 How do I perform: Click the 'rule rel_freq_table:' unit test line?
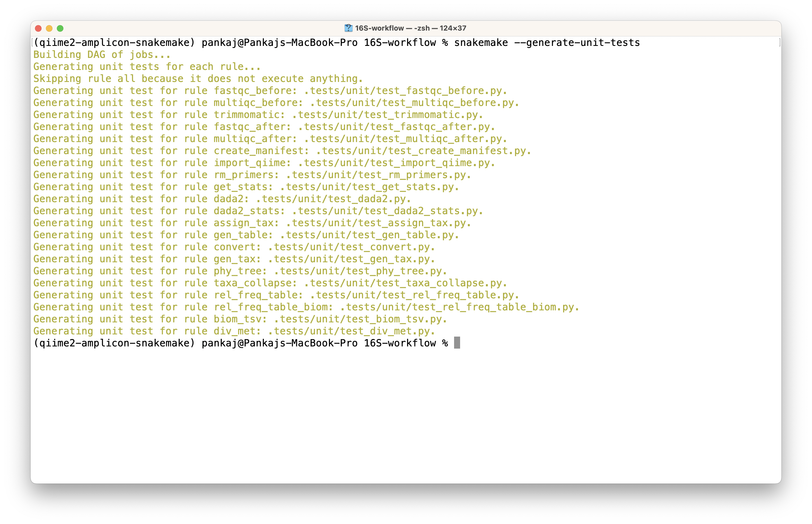click(x=276, y=295)
